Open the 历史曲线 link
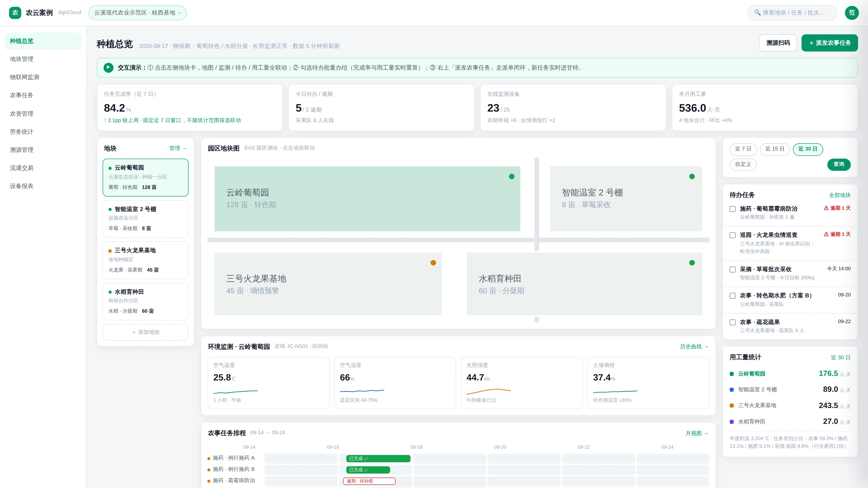Image resolution: width=868 pixels, height=488 pixels. (x=694, y=347)
